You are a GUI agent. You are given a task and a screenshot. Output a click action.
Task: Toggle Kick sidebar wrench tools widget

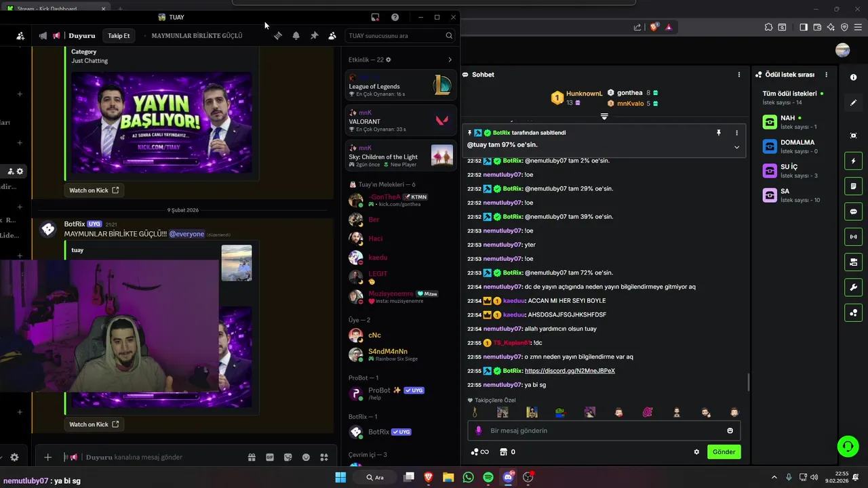click(853, 287)
